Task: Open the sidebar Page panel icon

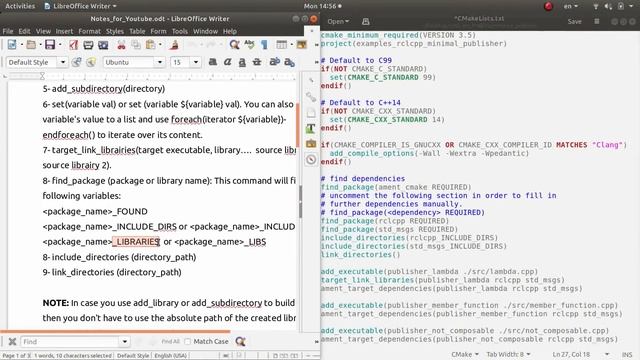Action: tap(311, 113)
